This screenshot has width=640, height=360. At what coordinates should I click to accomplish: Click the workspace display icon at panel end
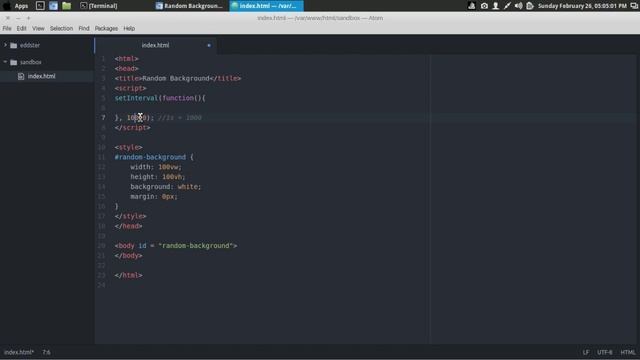pyautogui.click(x=634, y=6)
